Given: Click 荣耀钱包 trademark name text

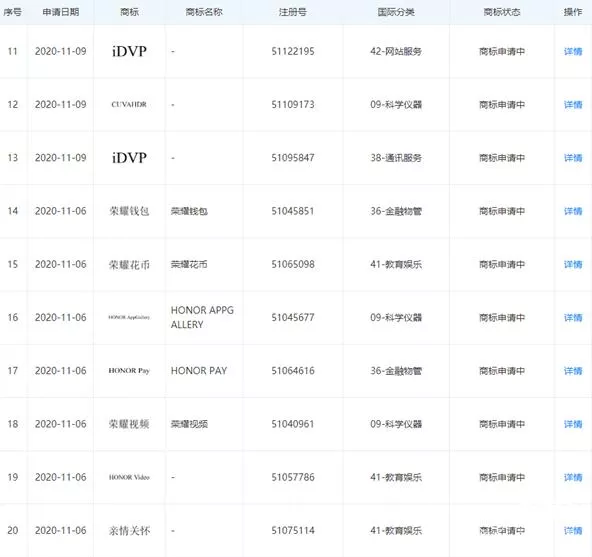Looking at the screenshot, I should [189, 211].
